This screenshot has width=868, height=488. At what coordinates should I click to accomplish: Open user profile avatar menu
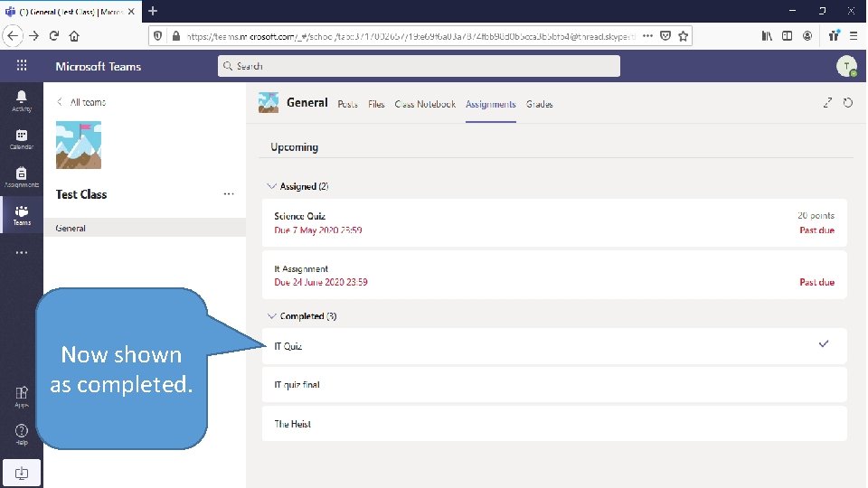[x=846, y=66]
